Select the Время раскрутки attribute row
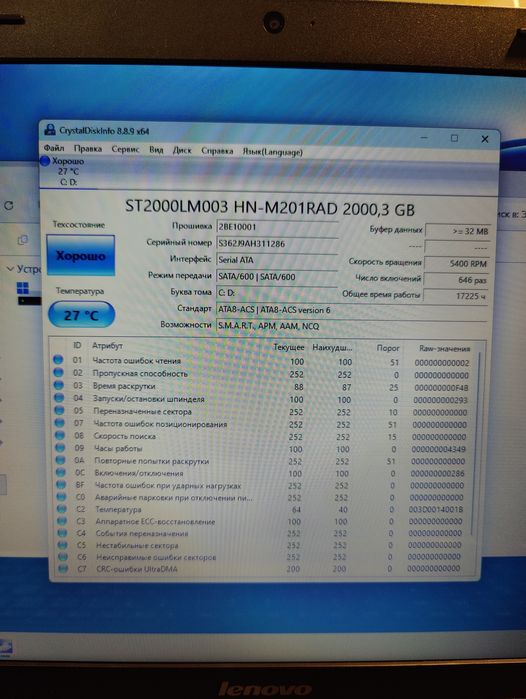This screenshot has height=699, width=526. click(x=263, y=387)
